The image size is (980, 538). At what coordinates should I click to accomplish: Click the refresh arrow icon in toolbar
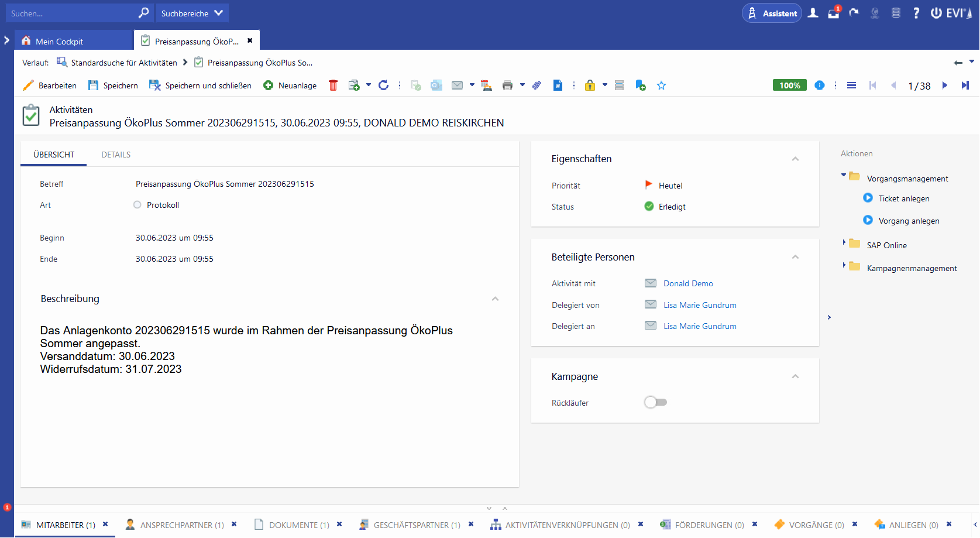384,85
